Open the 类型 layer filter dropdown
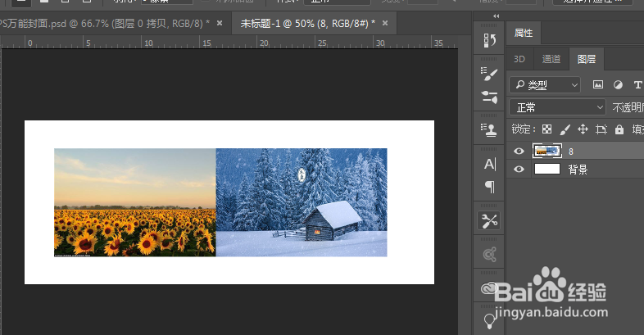Viewport: 644px width, 335px height. [x=545, y=85]
